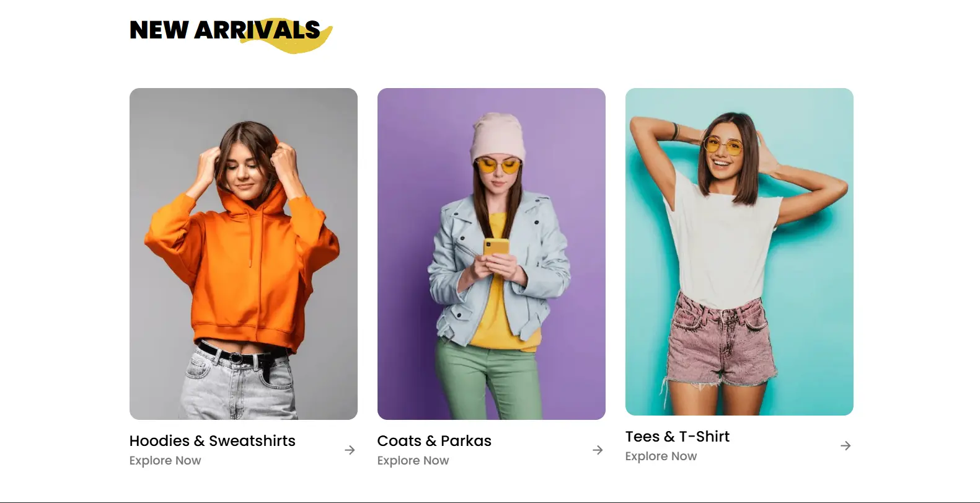Select Explore Now under Tees & T-Shirt
The height and width of the screenshot is (503, 980).
point(661,456)
